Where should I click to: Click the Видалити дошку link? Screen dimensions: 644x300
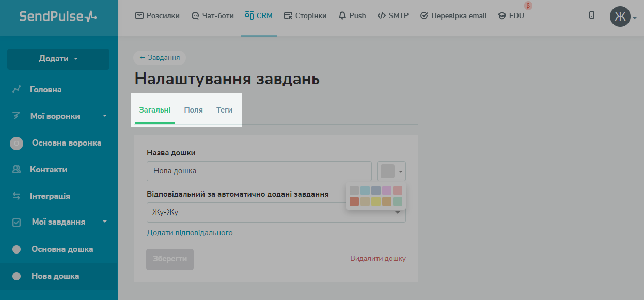point(378,259)
